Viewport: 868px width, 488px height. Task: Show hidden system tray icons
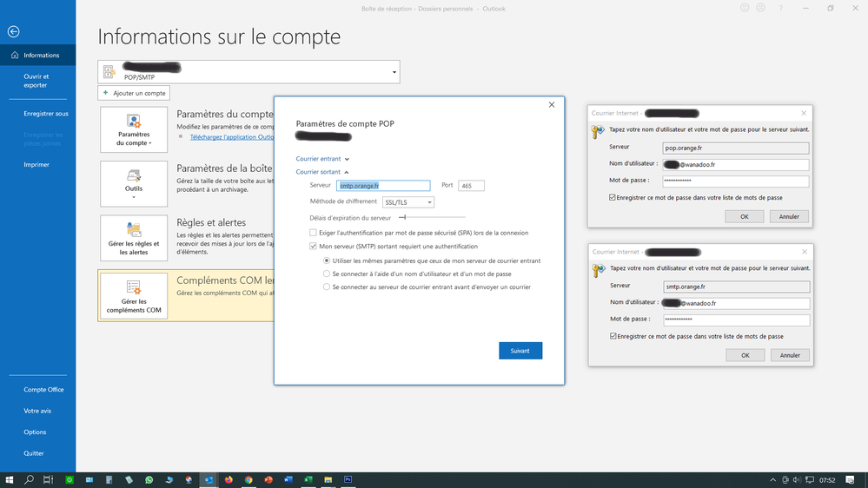[772, 479]
